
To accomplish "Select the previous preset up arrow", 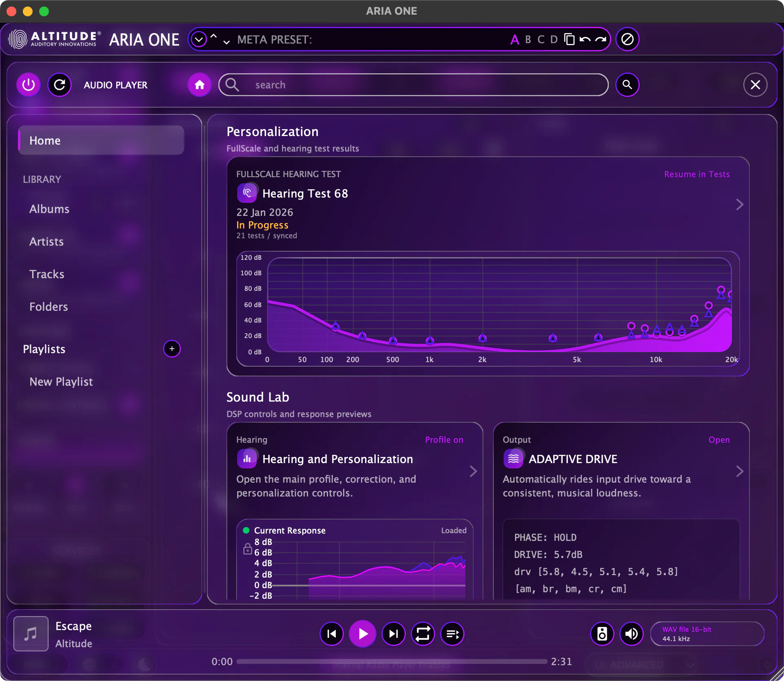I will tap(214, 36).
